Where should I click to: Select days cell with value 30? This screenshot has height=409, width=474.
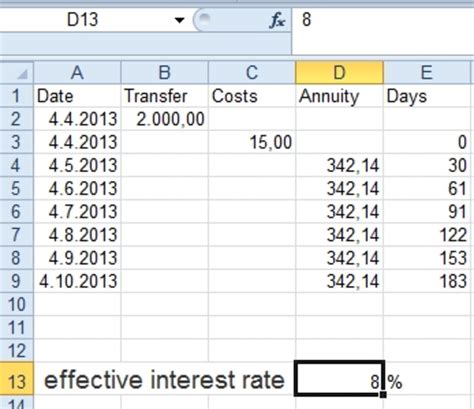427,165
